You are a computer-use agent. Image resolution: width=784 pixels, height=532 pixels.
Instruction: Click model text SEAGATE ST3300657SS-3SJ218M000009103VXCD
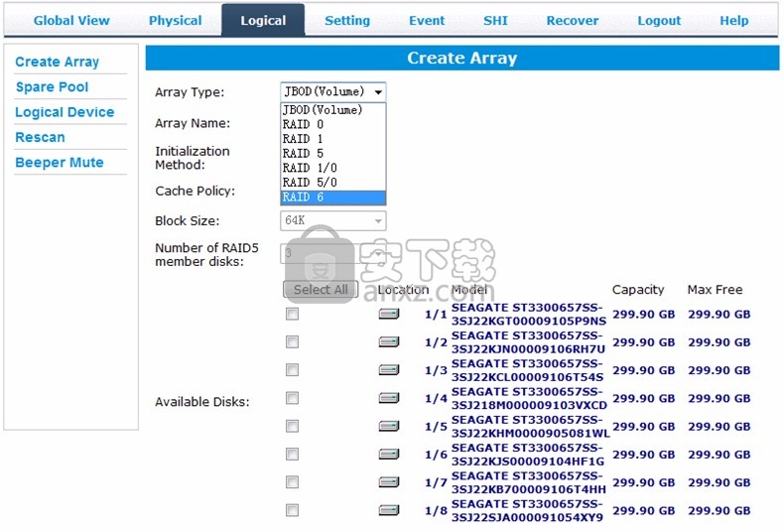click(x=529, y=398)
